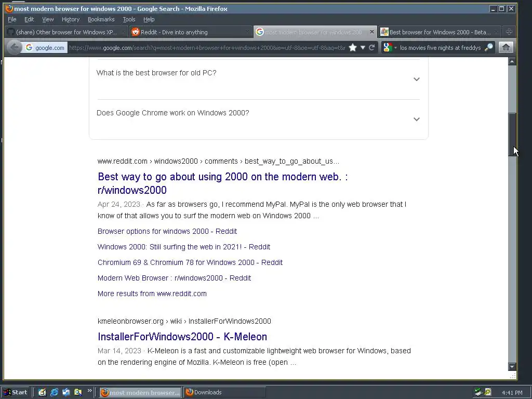The height and width of the screenshot is (399, 532).
Task: Click the page scrollbar up arrow
Action: tap(512, 61)
